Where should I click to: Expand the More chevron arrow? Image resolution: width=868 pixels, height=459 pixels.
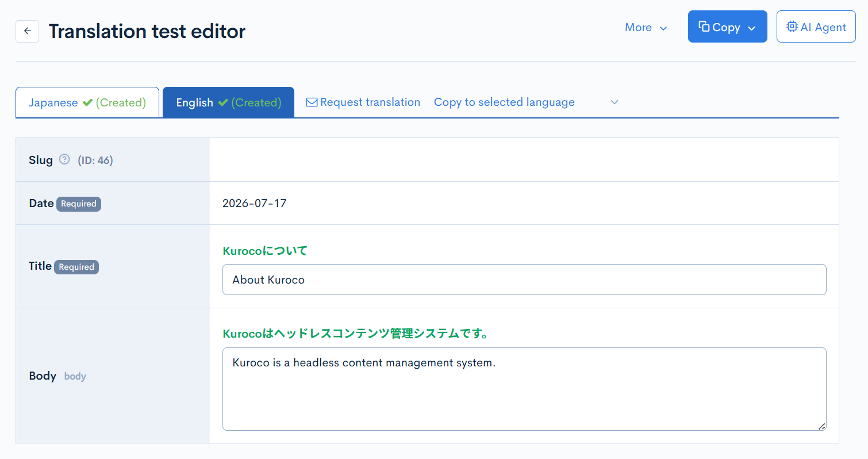(x=663, y=28)
